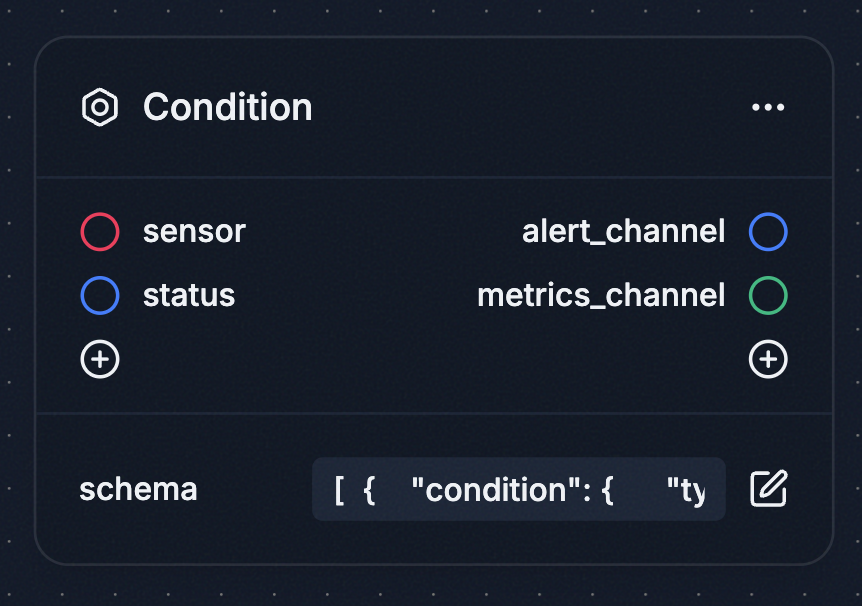Click the sensor input label
The image size is (862, 606).
(194, 232)
